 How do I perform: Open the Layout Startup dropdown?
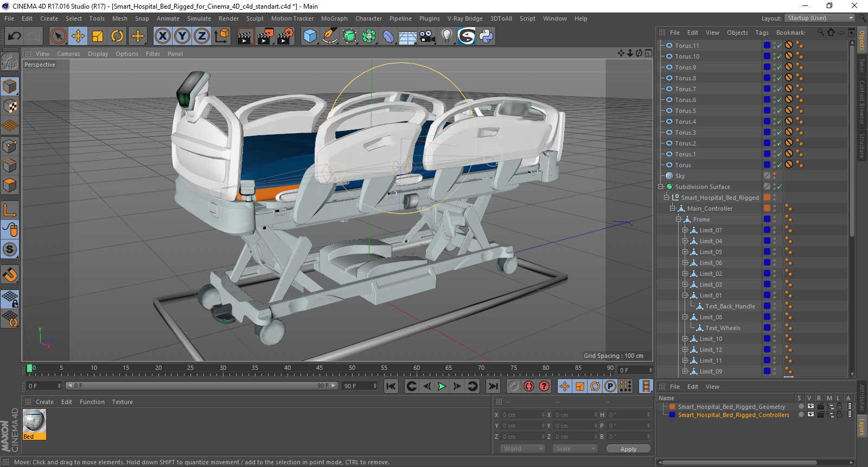pyautogui.click(x=820, y=18)
